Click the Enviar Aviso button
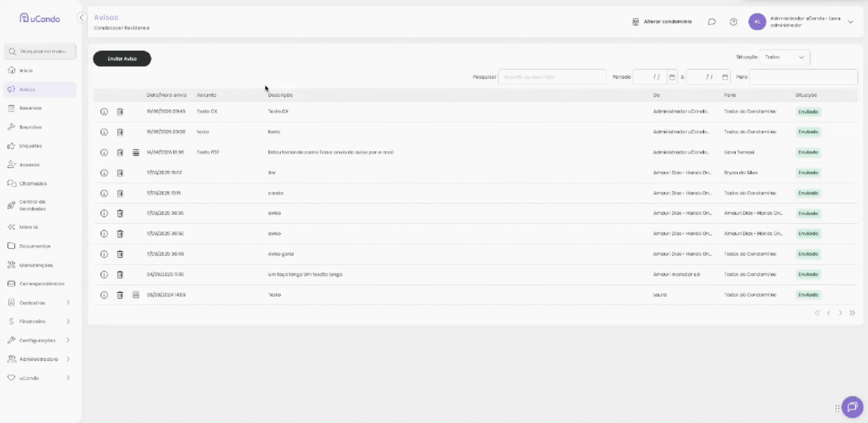868x423 pixels. point(122,59)
